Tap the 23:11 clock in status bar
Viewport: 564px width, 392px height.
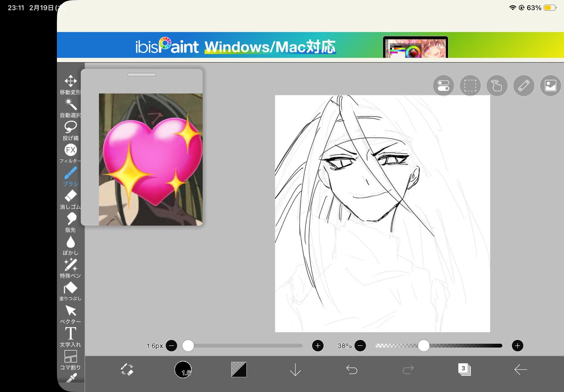[16, 8]
